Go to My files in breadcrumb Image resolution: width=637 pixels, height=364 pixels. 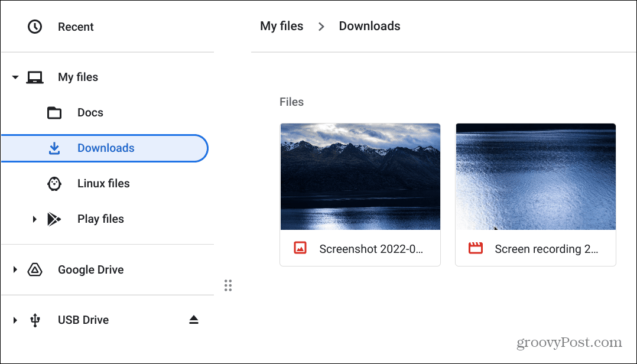(281, 26)
